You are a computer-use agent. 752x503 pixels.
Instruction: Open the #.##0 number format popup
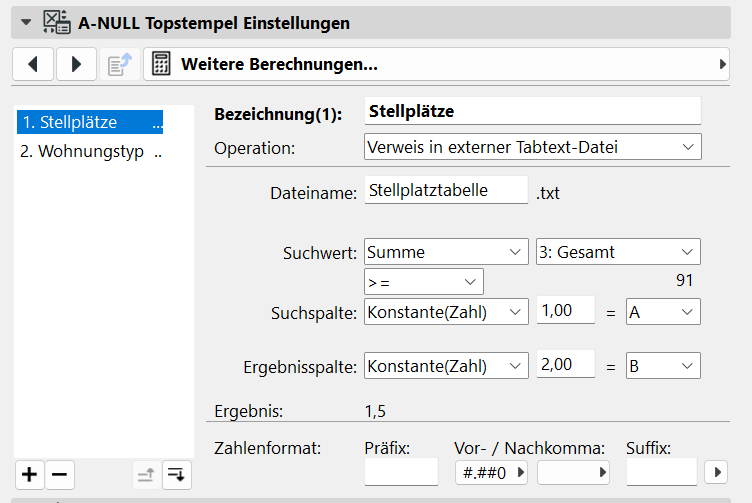coord(491,472)
